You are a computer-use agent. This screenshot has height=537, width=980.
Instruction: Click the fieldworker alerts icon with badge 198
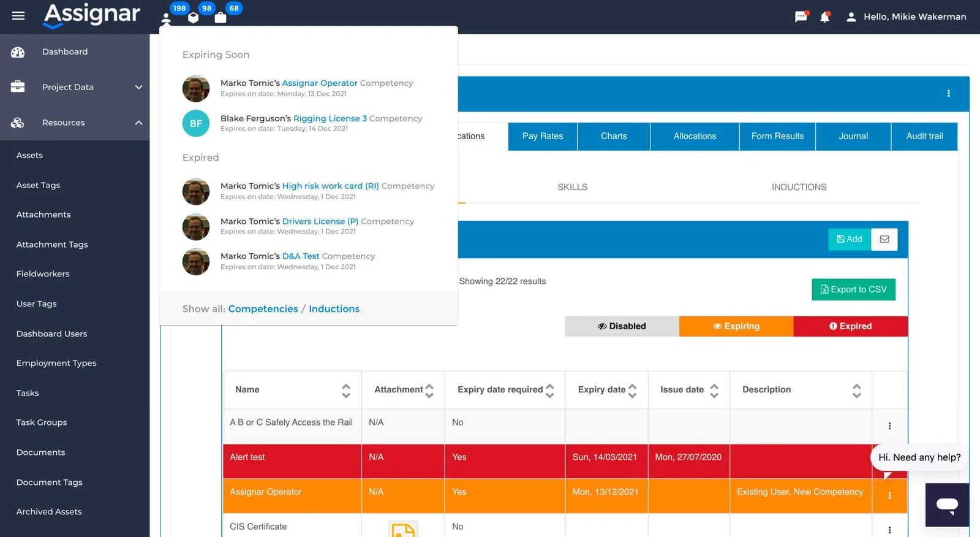click(x=166, y=18)
